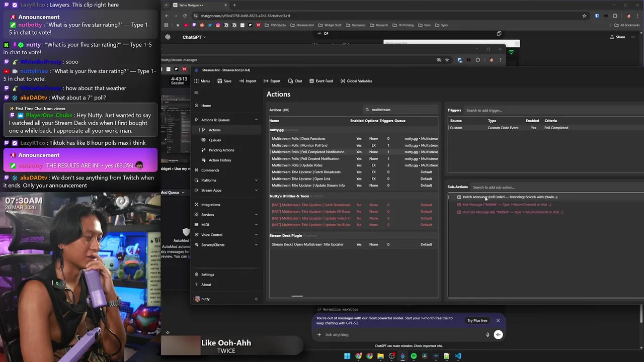Collapse the Actions & Queues section
Screen dimensions: 644x362
[256, 120]
